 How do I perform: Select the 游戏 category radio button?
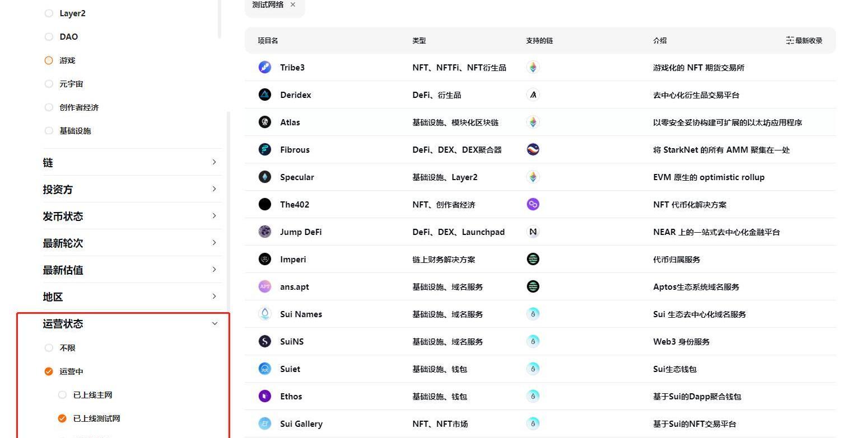[49, 60]
